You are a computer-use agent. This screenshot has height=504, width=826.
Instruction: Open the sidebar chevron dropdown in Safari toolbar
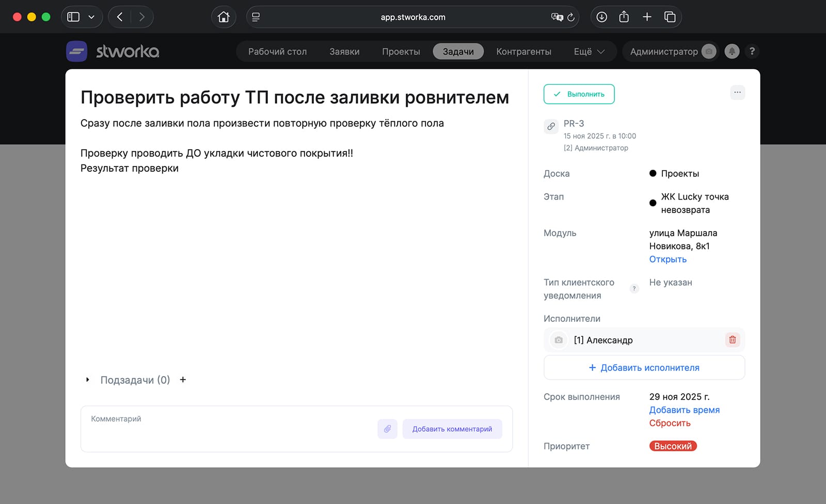pos(91,17)
